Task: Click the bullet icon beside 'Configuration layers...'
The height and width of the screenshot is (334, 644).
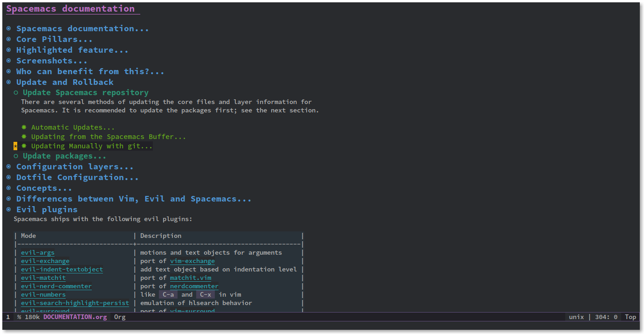Action: coord(8,167)
